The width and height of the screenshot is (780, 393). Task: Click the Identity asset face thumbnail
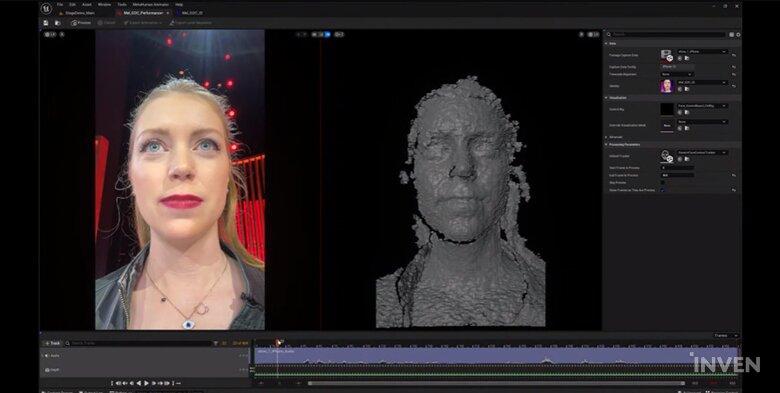point(667,86)
